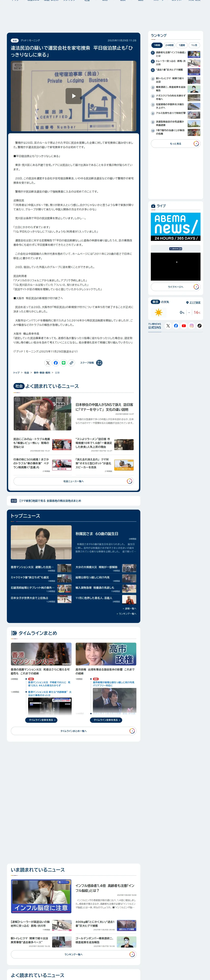Open the 民泊にごみの山 article
Screen dimensions: 210x980
pos(32,443)
